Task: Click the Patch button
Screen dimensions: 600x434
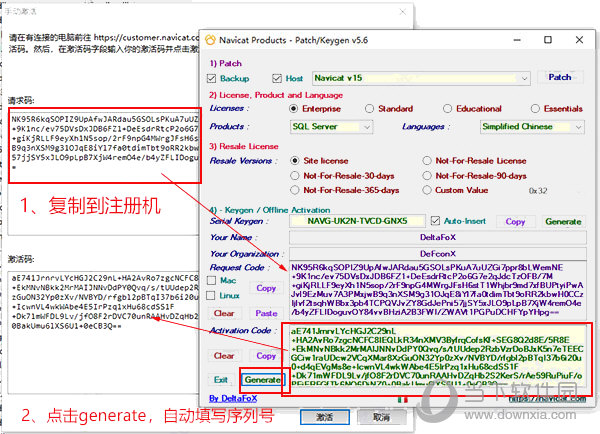Action: (x=560, y=77)
